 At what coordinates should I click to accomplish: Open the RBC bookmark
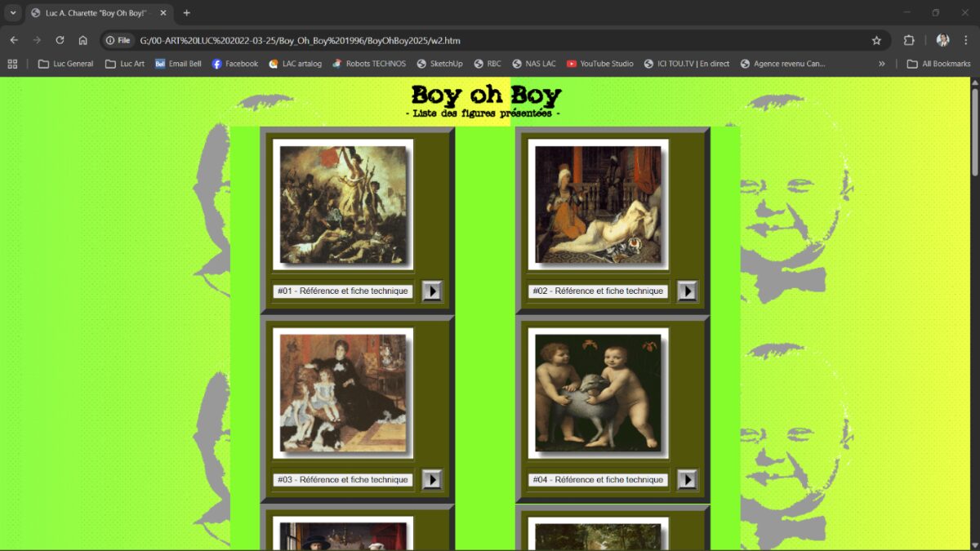[x=488, y=64]
